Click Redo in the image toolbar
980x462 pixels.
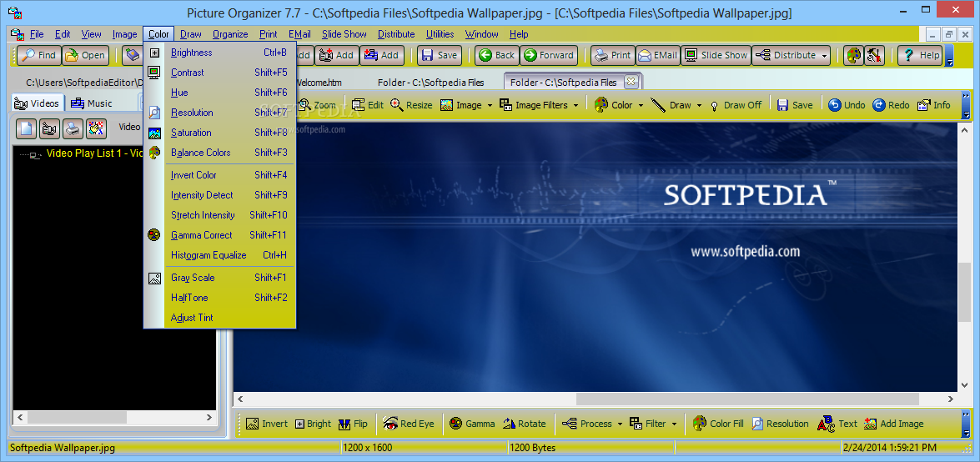892,105
